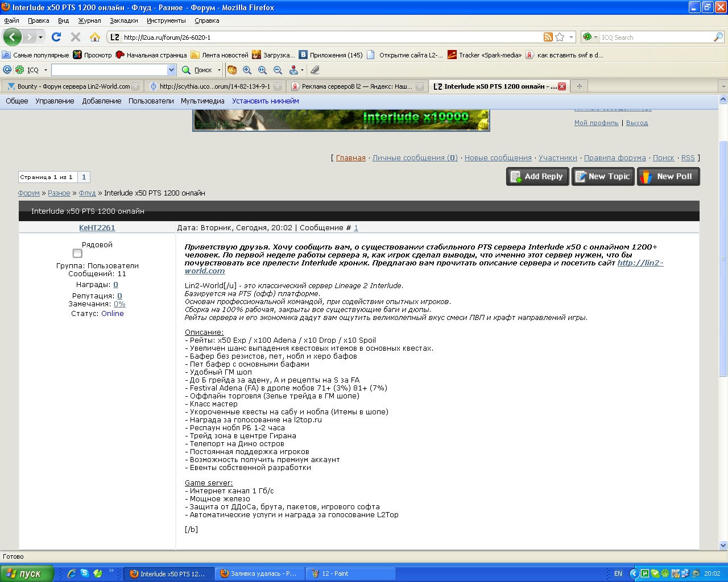Click into the ICQ Search box
The height and width of the screenshot is (582, 728).
coord(656,38)
